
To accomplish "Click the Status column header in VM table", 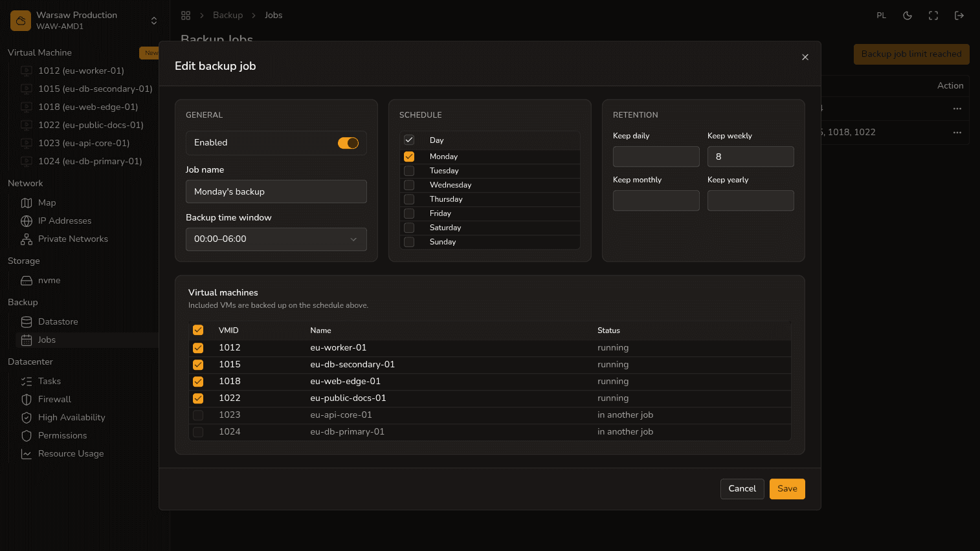I will point(608,330).
